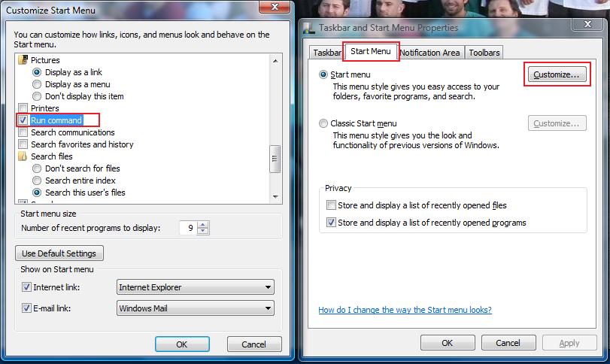The image size is (610, 364).
Task: Switch to the Toolbars tab
Action: coord(484,53)
